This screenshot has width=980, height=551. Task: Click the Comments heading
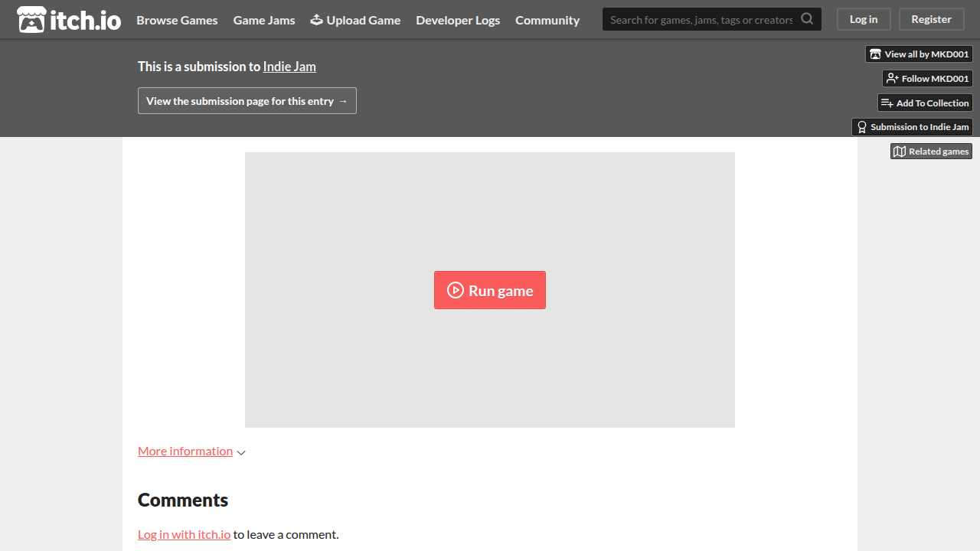pos(183,500)
